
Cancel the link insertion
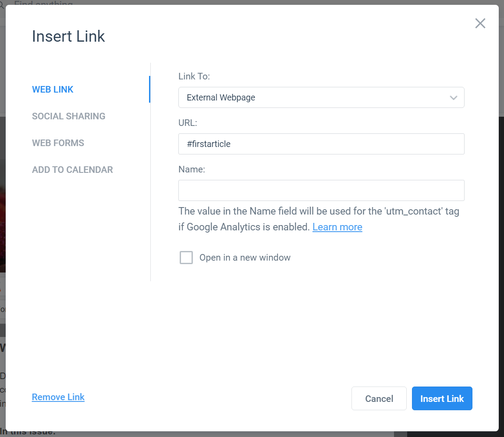pyautogui.click(x=379, y=398)
